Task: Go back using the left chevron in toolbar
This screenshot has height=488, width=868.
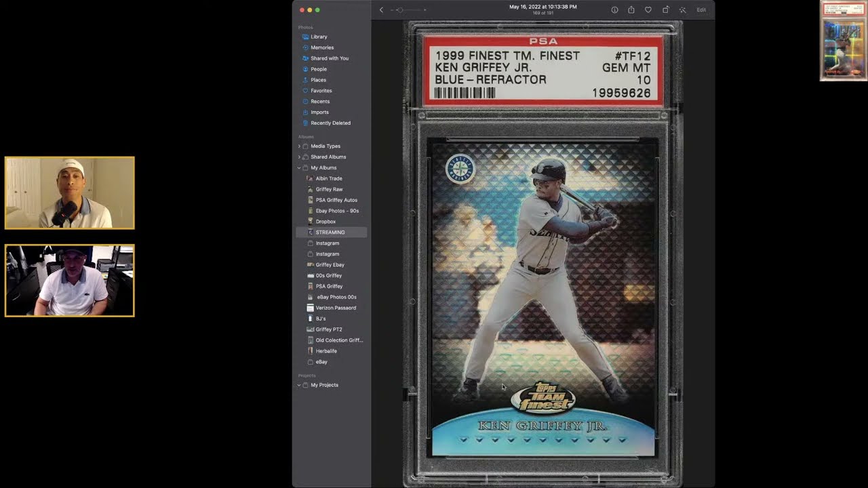Action: (381, 10)
